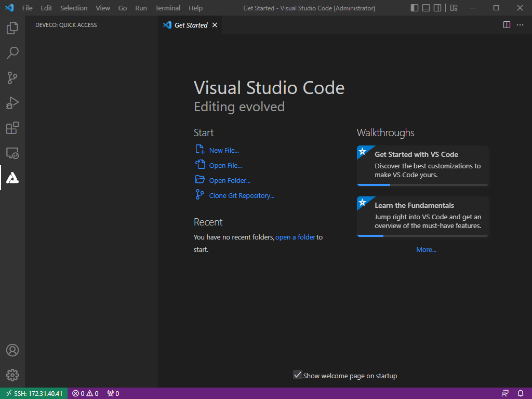Click the Open Folder icon in Start
This screenshot has width=532, height=399.
click(200, 179)
